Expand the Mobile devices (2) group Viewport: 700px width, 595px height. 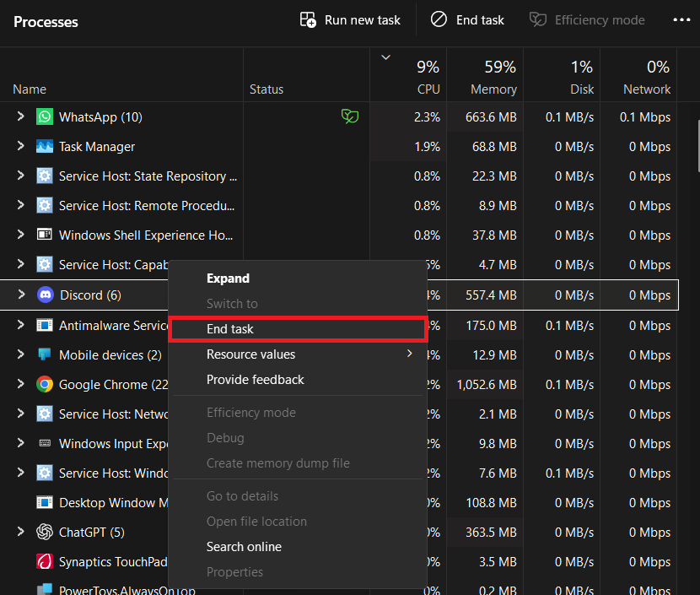pos(20,354)
